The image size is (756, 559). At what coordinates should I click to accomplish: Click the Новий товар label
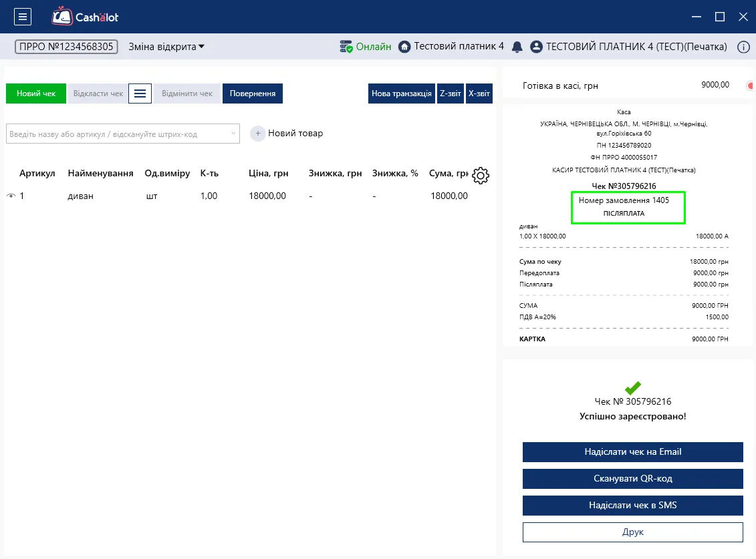295,134
